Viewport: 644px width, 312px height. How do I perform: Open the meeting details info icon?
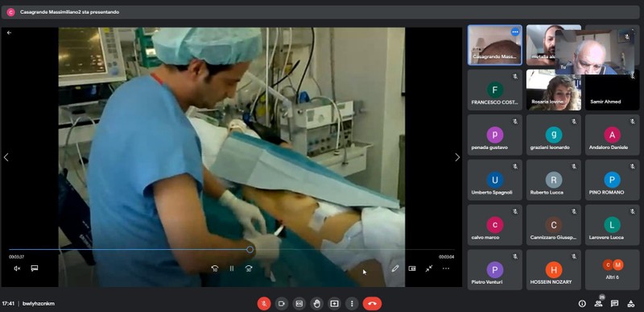pyautogui.click(x=582, y=304)
